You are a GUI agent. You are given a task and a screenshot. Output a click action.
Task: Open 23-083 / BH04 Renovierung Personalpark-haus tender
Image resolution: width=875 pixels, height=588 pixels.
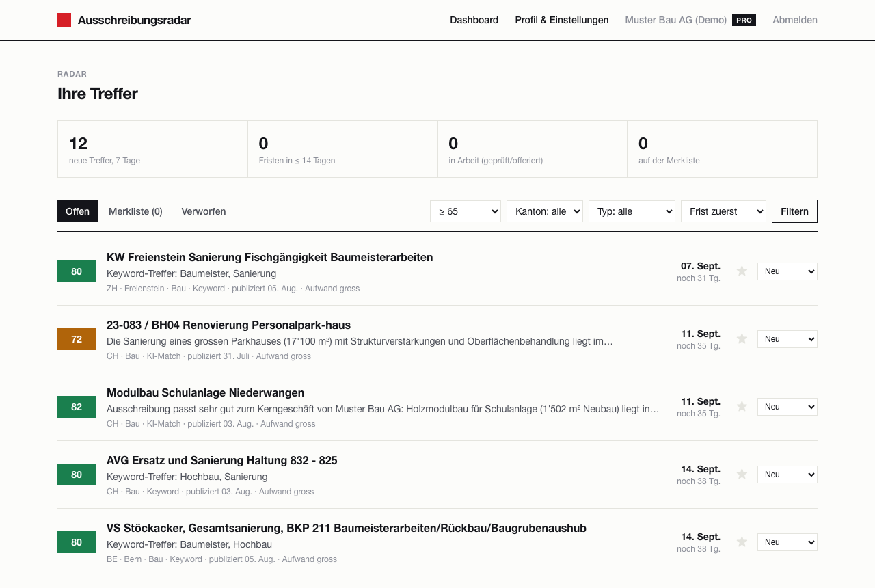tap(229, 325)
